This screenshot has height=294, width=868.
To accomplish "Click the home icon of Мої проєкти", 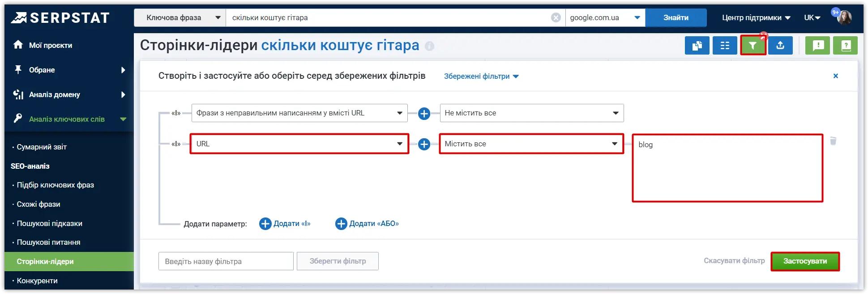I will click(x=18, y=45).
